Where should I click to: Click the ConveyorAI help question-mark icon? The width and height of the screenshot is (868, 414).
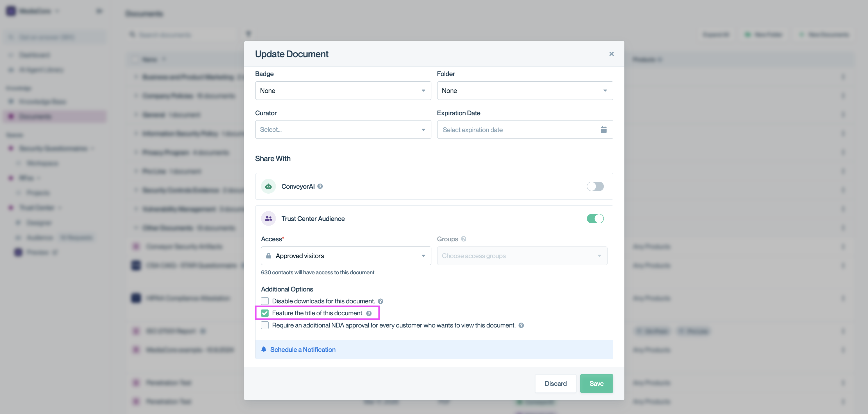pyautogui.click(x=320, y=186)
